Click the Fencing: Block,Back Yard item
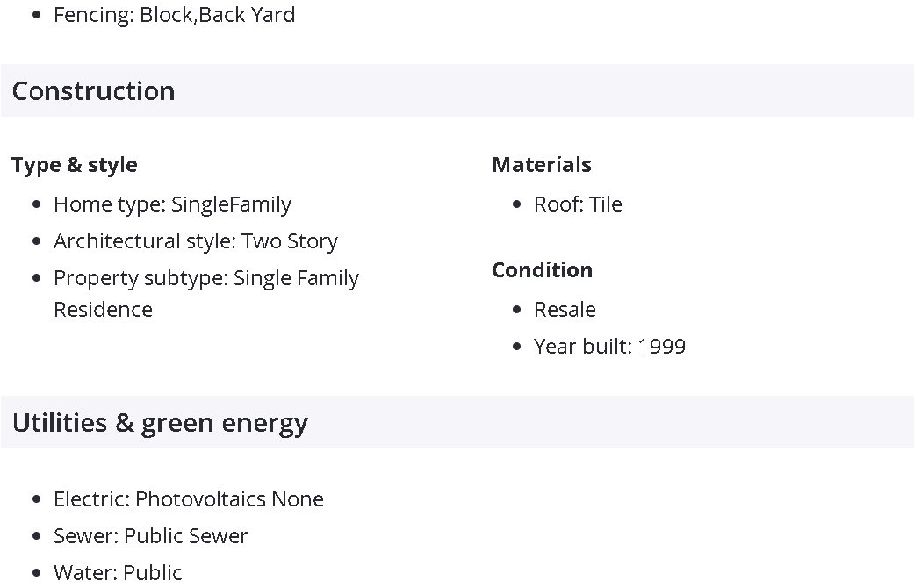 click(174, 15)
